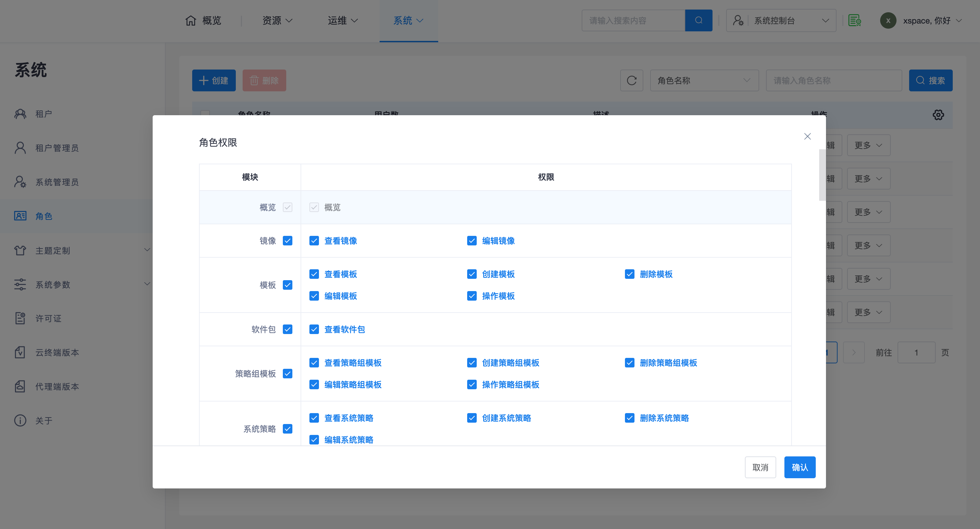This screenshot has width=980, height=529.
Task: Click the refresh icon button
Action: coord(631,80)
